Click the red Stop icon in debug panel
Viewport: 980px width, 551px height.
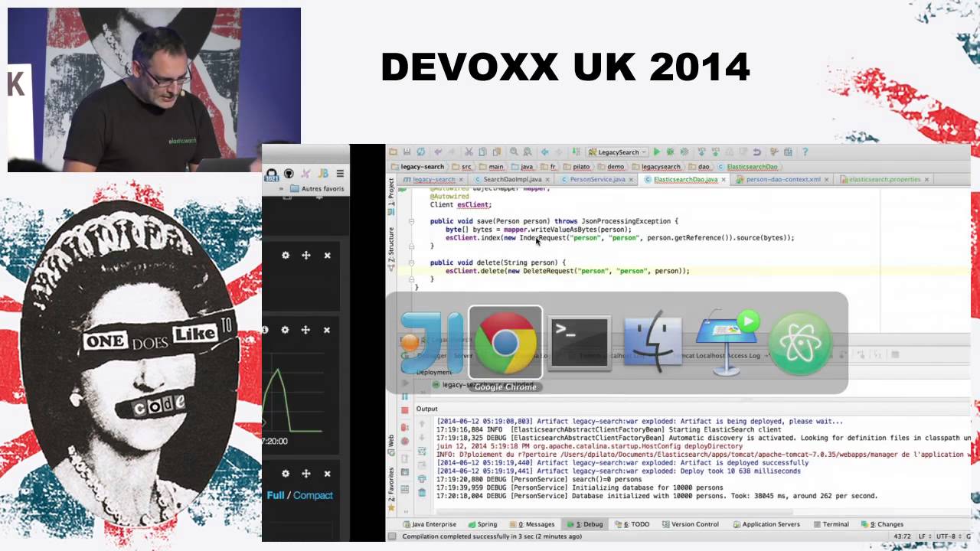point(405,410)
